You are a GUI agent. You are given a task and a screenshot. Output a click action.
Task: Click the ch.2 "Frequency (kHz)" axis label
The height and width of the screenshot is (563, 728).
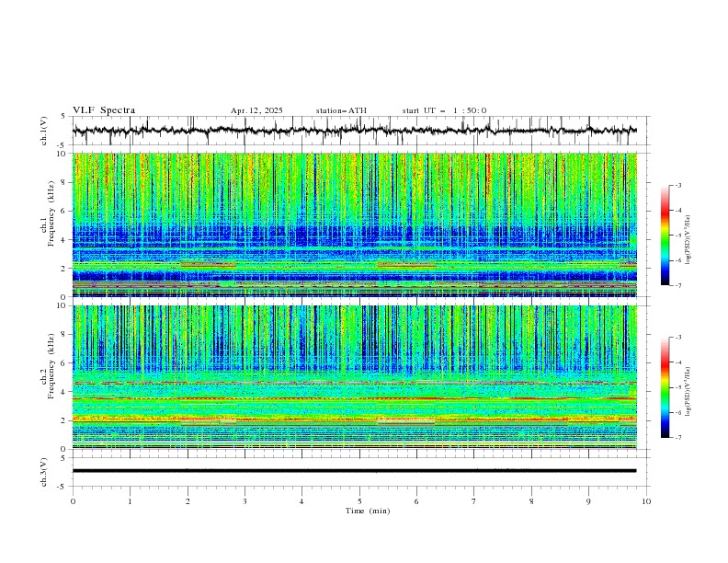51,366
